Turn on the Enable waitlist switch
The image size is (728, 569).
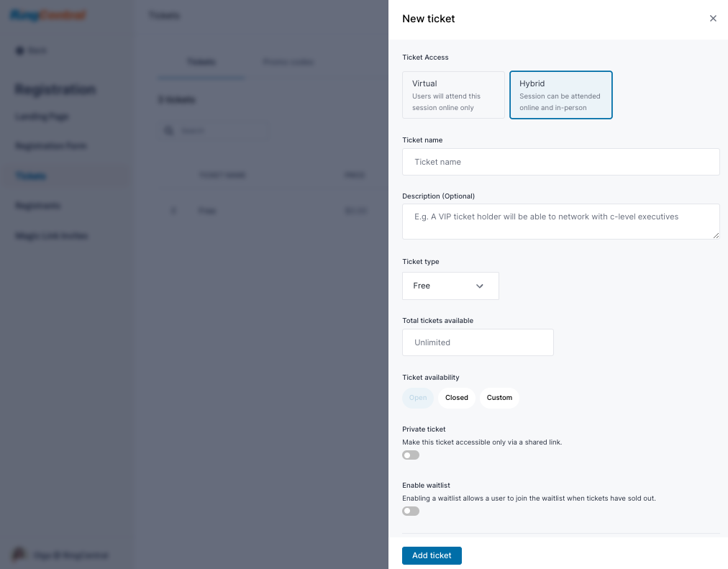coord(411,511)
